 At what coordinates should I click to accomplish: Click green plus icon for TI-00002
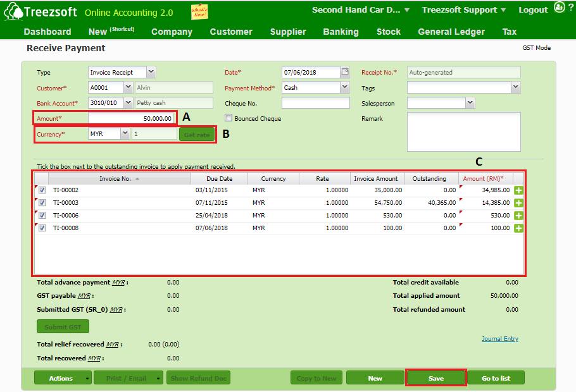point(518,190)
